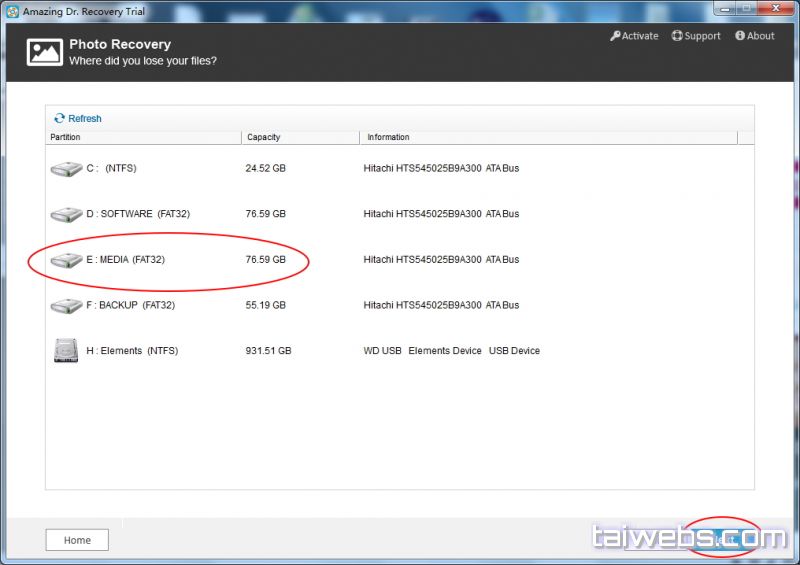Click the Refresh icon above the partition list
Screen dimensions: 800x565
pyautogui.click(x=60, y=119)
